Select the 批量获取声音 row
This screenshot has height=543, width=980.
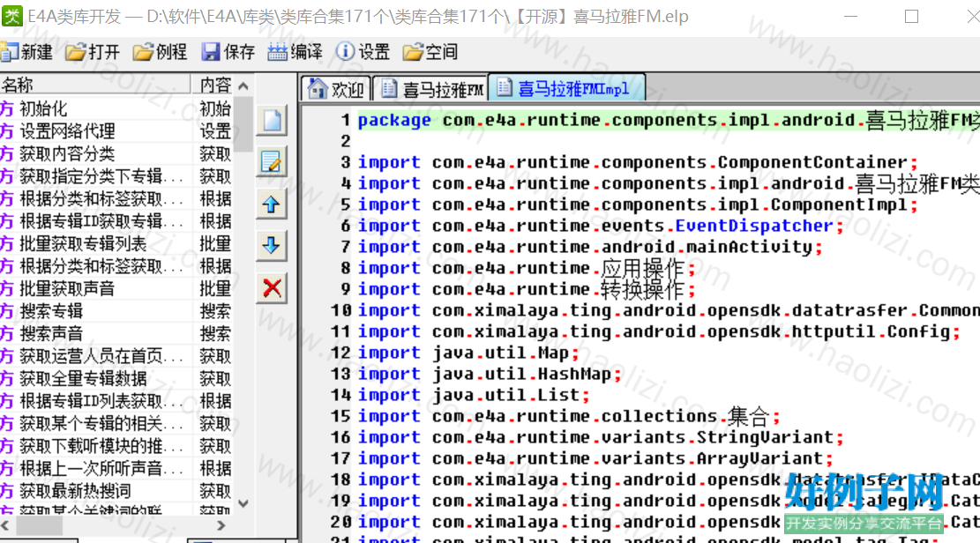tap(116, 288)
